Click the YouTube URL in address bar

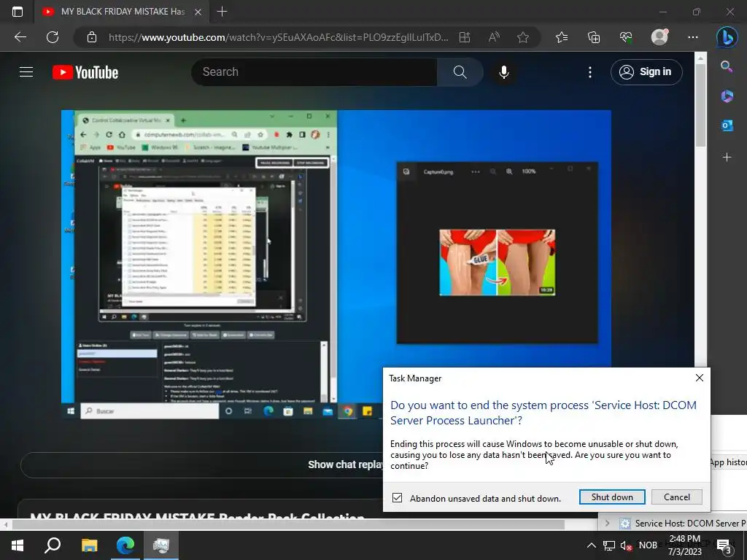pyautogui.click(x=278, y=37)
